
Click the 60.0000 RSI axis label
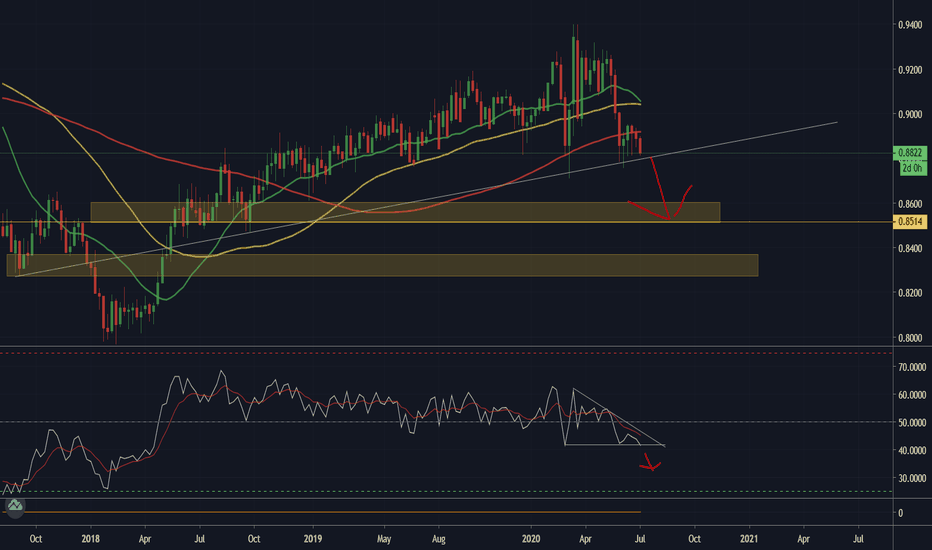[x=912, y=395]
